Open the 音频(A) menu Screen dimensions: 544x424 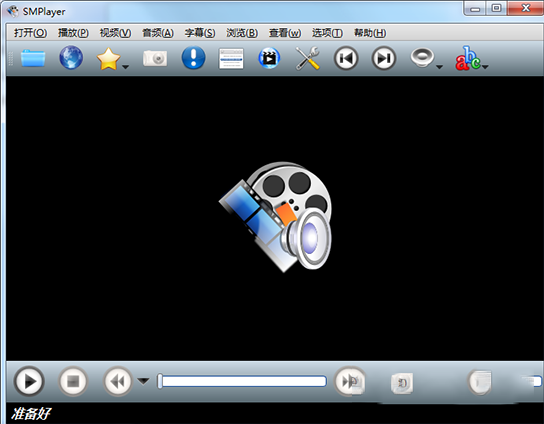[158, 33]
